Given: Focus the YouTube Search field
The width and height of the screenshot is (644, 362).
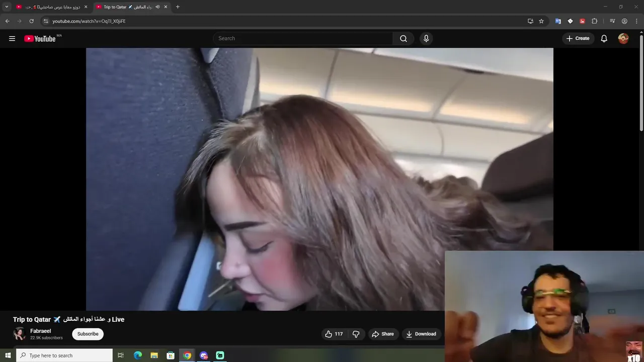Looking at the screenshot, I should coord(303,38).
